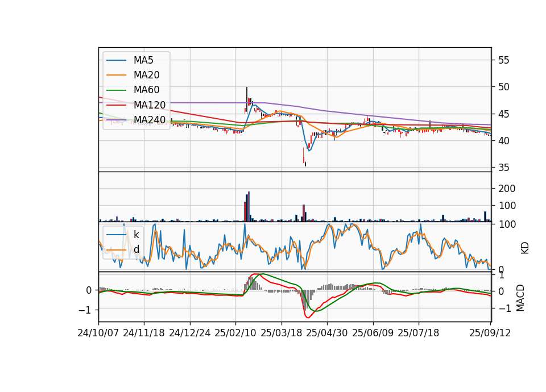Click the 25/06/09 date tick label

point(373,333)
